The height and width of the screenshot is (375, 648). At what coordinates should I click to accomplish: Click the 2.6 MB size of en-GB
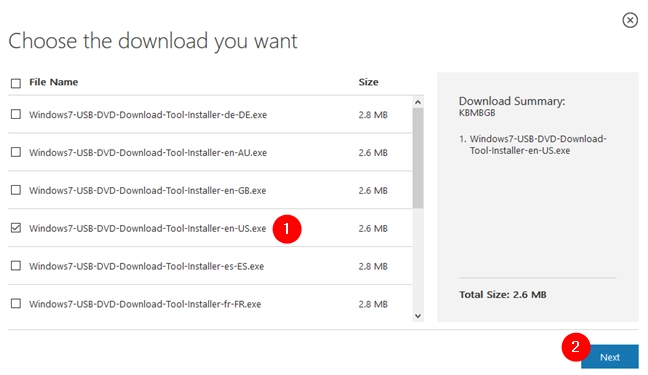tap(373, 191)
